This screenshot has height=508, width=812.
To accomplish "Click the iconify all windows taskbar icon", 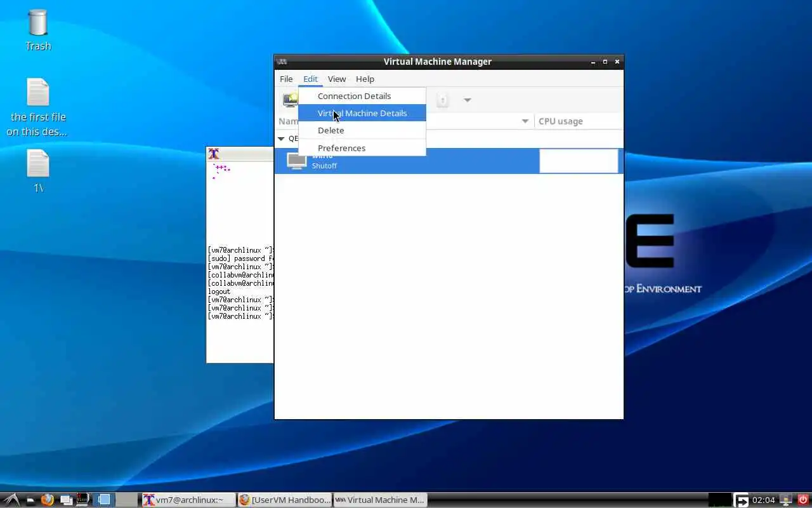I will coord(65,500).
